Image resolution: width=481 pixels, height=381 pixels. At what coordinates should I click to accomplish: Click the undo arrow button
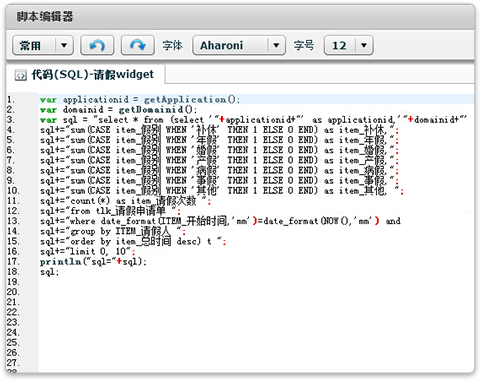97,45
